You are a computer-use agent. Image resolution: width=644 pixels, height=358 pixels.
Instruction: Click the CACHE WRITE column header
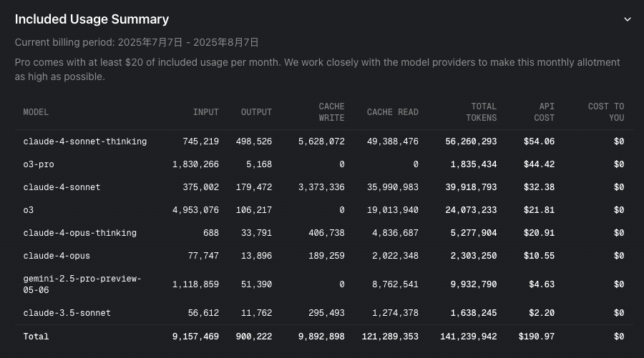pyautogui.click(x=331, y=112)
